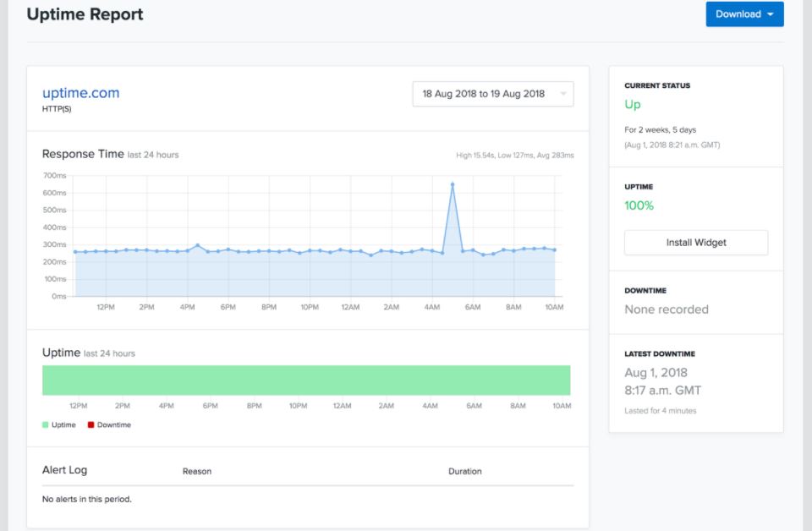
Task: Click the "Aug 1, 2018" latest downtime date
Action: click(656, 373)
